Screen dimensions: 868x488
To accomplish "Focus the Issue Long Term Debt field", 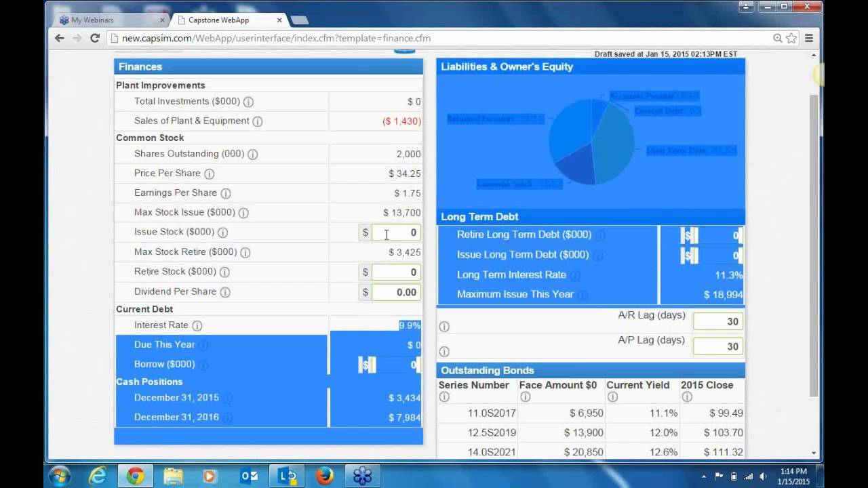I will point(718,256).
